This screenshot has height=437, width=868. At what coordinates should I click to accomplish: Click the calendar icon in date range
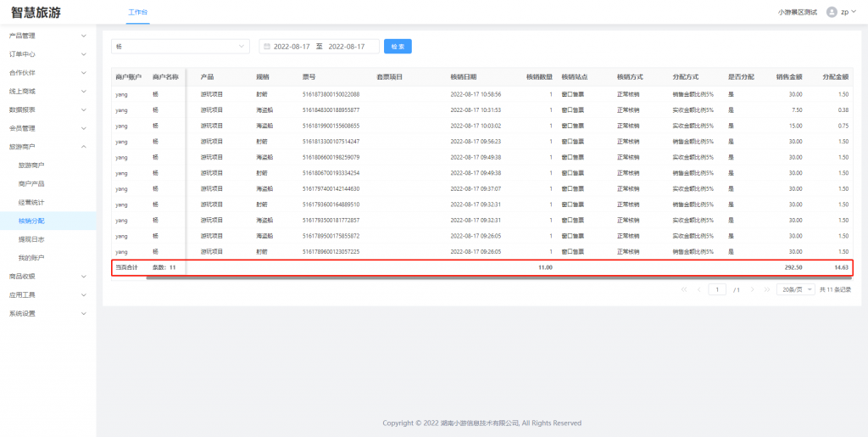(267, 46)
